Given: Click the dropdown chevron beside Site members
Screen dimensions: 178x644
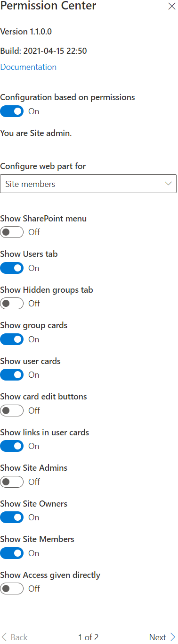Looking at the screenshot, I should point(169,184).
